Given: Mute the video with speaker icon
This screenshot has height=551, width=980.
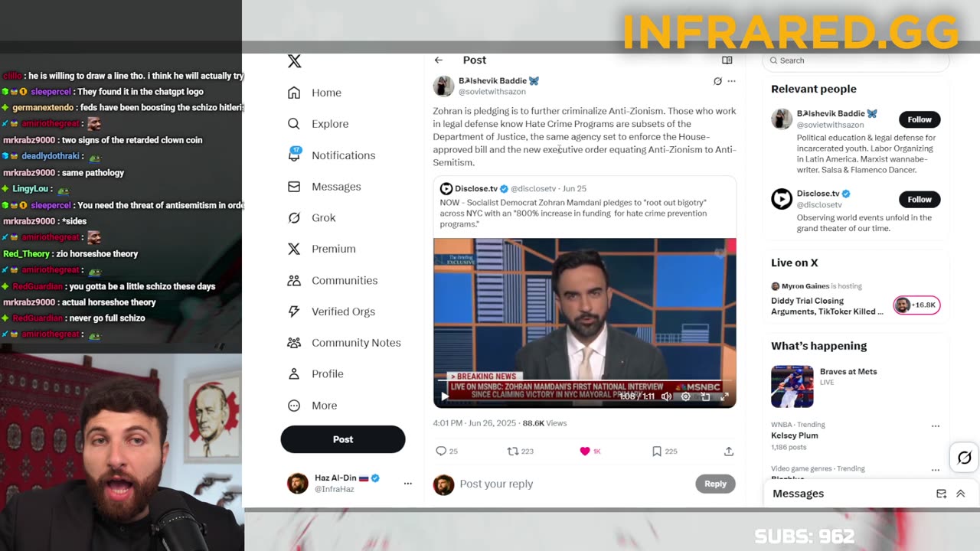Looking at the screenshot, I should coord(666,396).
